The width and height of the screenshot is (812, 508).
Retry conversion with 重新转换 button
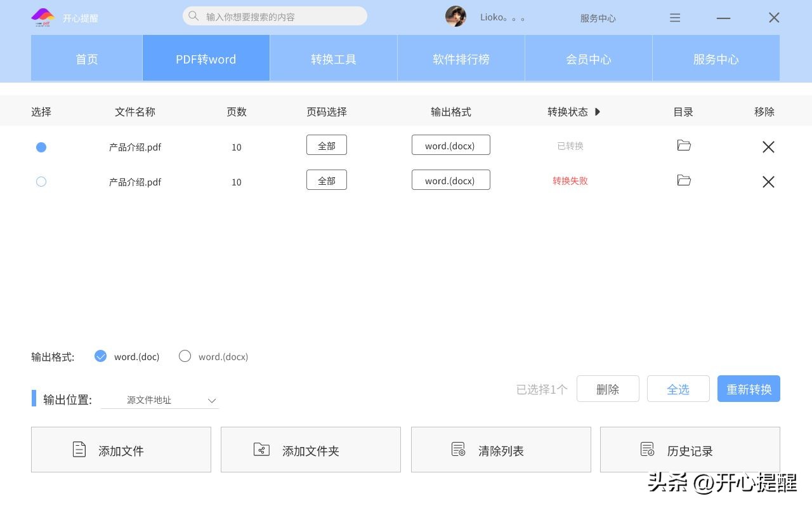(x=749, y=389)
